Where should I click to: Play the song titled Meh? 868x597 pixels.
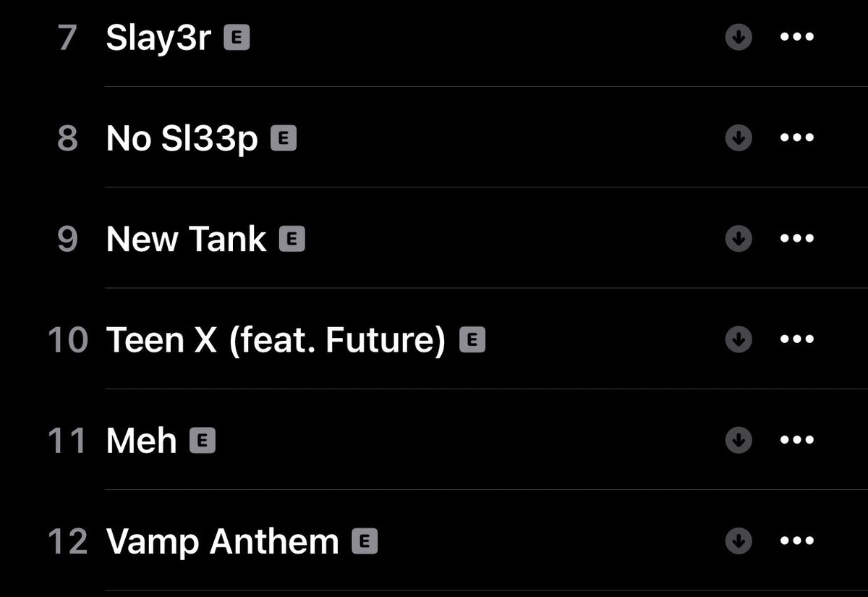click(141, 440)
